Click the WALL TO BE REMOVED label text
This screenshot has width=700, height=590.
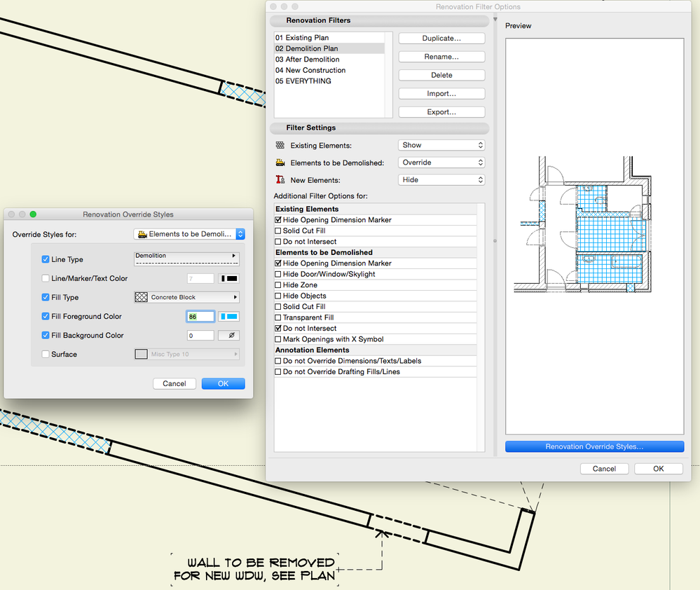(254, 569)
